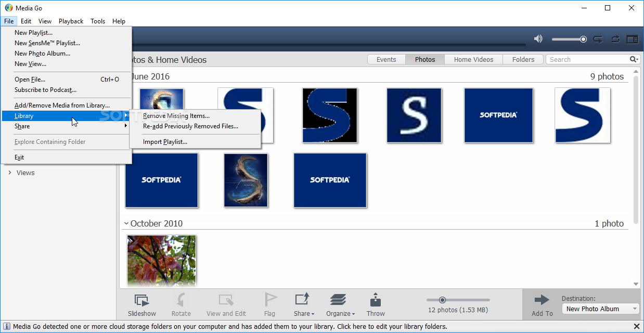Toggle the shuffle playback icon

tap(598, 39)
